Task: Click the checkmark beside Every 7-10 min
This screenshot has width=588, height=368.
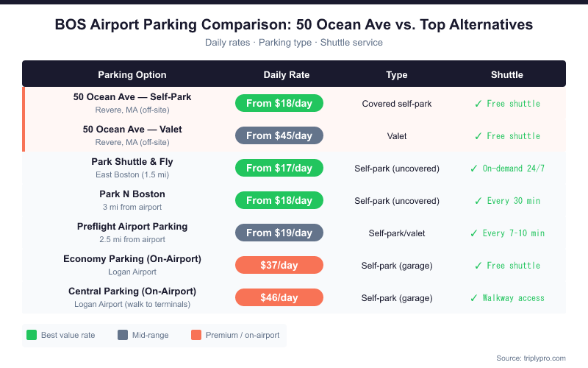Action: (x=474, y=233)
